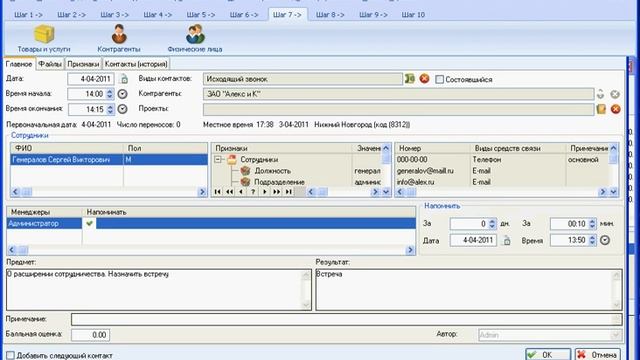
Task: Go to next page in Признаки navigator
Action: [277, 192]
